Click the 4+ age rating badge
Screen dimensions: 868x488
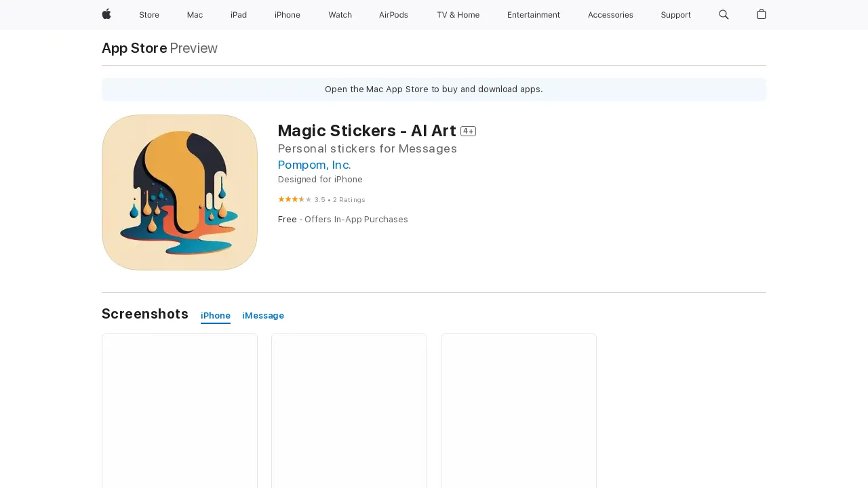click(468, 131)
